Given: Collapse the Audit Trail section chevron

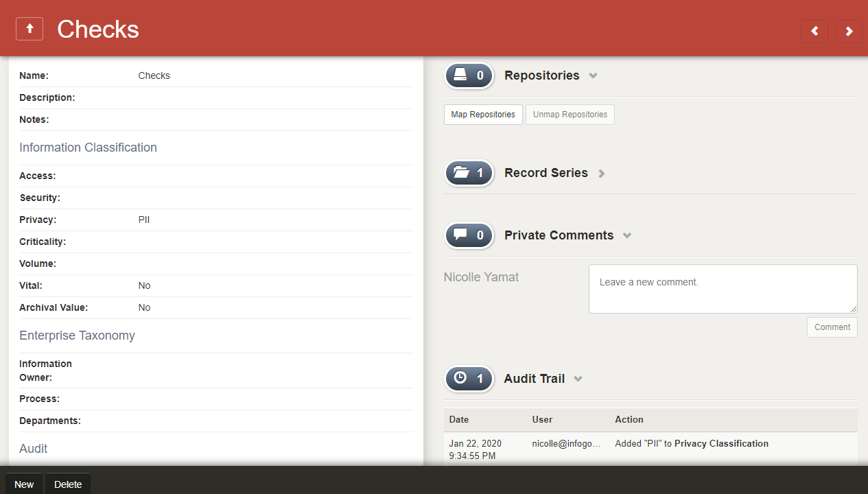Looking at the screenshot, I should click(x=578, y=379).
